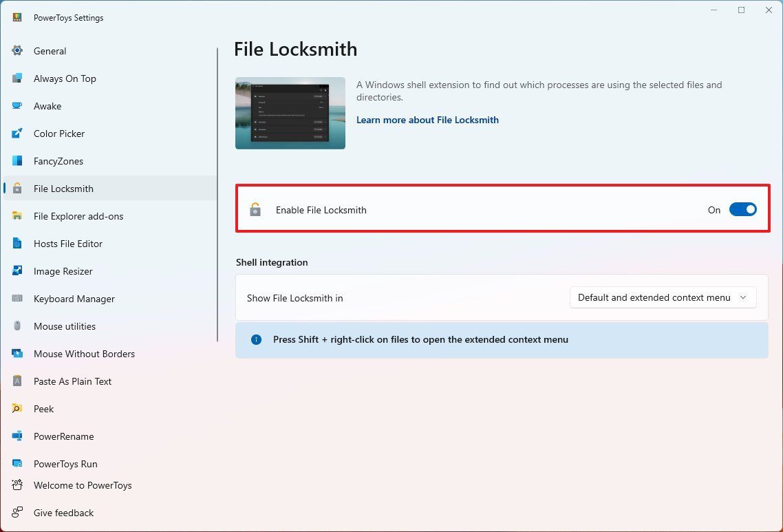This screenshot has width=783, height=532.
Task: Open Color Picker settings
Action: tap(110, 134)
